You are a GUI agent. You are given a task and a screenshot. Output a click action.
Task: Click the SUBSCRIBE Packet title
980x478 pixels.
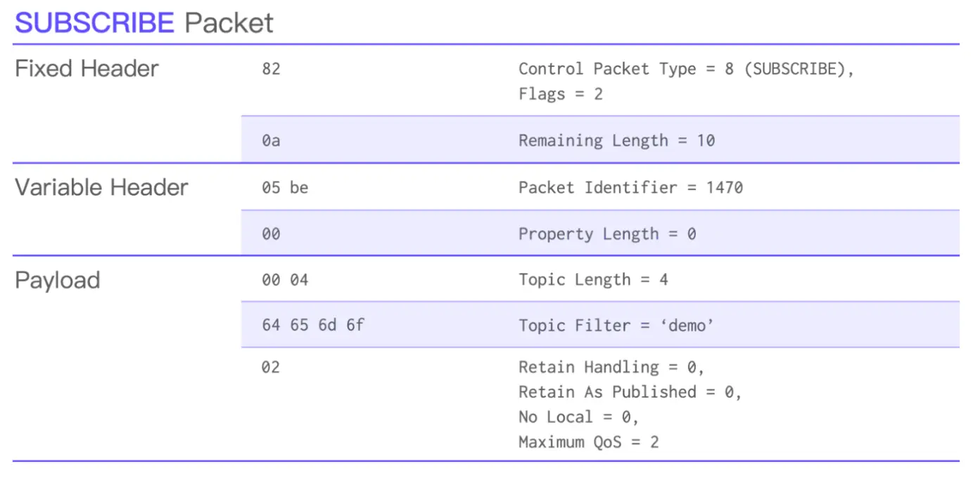tap(144, 23)
